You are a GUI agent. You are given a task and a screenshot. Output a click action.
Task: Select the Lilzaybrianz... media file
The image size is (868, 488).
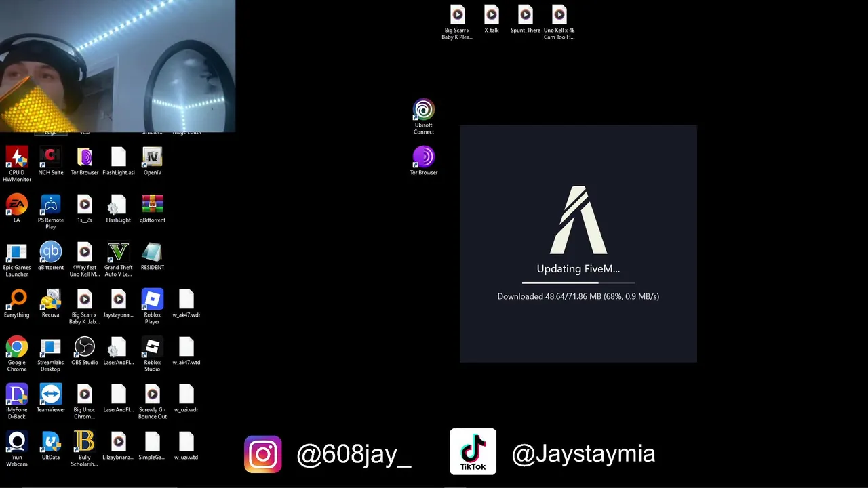coord(119,446)
